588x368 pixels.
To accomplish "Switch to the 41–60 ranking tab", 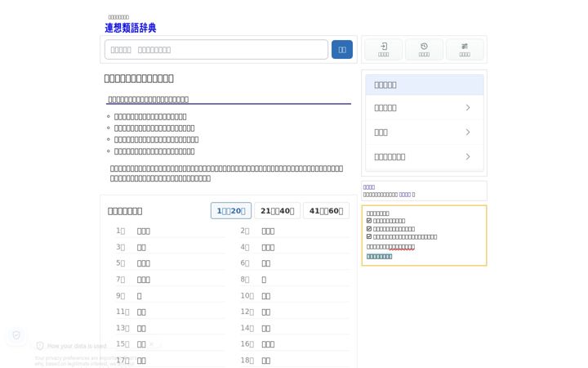I will (x=326, y=211).
